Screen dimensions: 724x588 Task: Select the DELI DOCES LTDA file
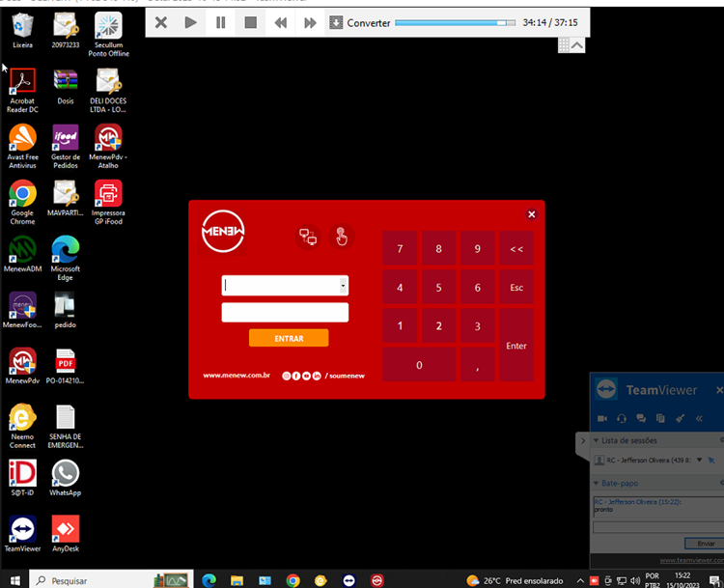click(108, 91)
